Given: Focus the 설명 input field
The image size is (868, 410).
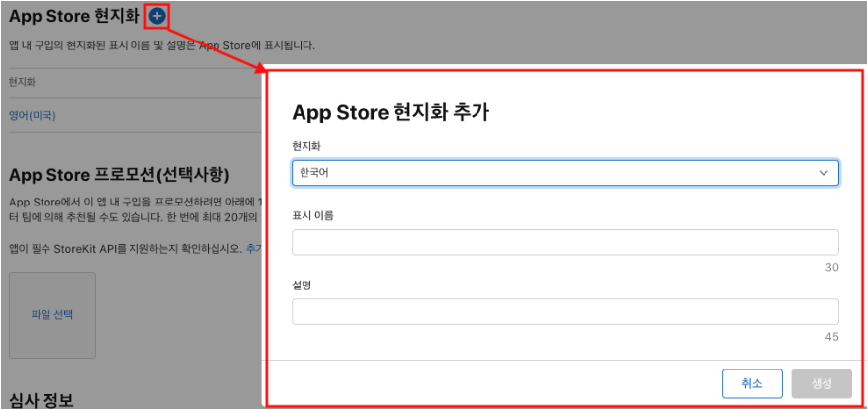Looking at the screenshot, I should coord(565,312).
